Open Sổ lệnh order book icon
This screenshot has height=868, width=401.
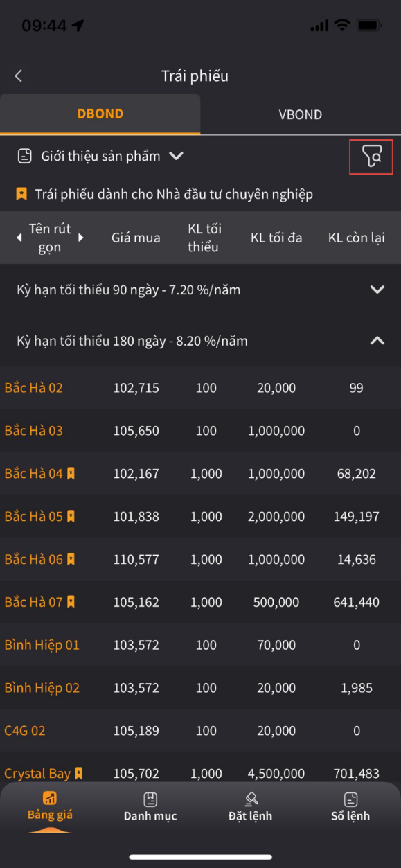350,799
